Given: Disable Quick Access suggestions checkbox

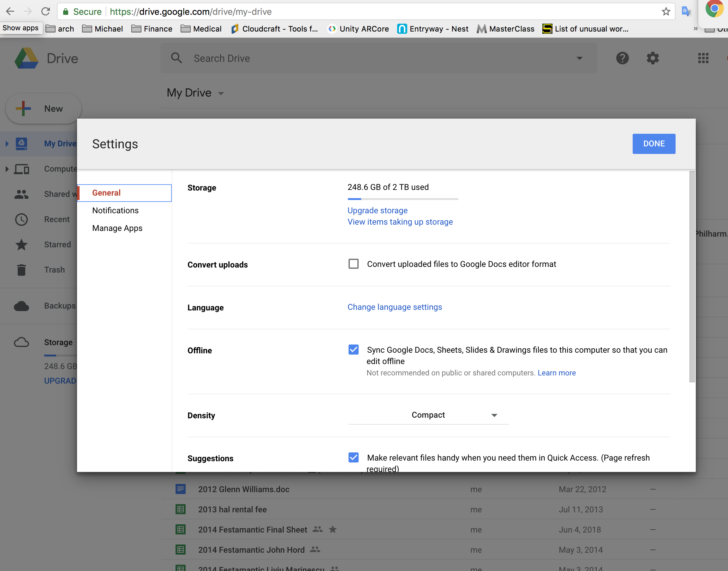Looking at the screenshot, I should 353,457.
